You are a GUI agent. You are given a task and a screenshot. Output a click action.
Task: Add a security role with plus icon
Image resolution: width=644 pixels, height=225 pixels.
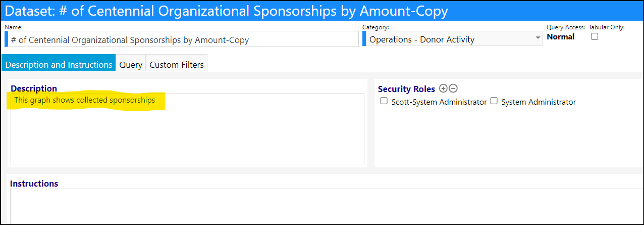443,88
